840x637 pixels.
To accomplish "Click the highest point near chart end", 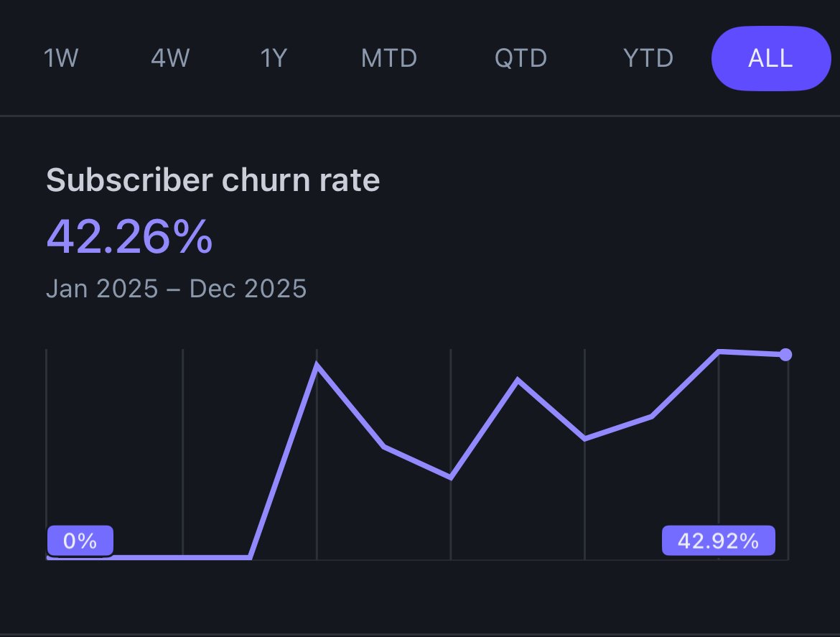I will pos(719,351).
